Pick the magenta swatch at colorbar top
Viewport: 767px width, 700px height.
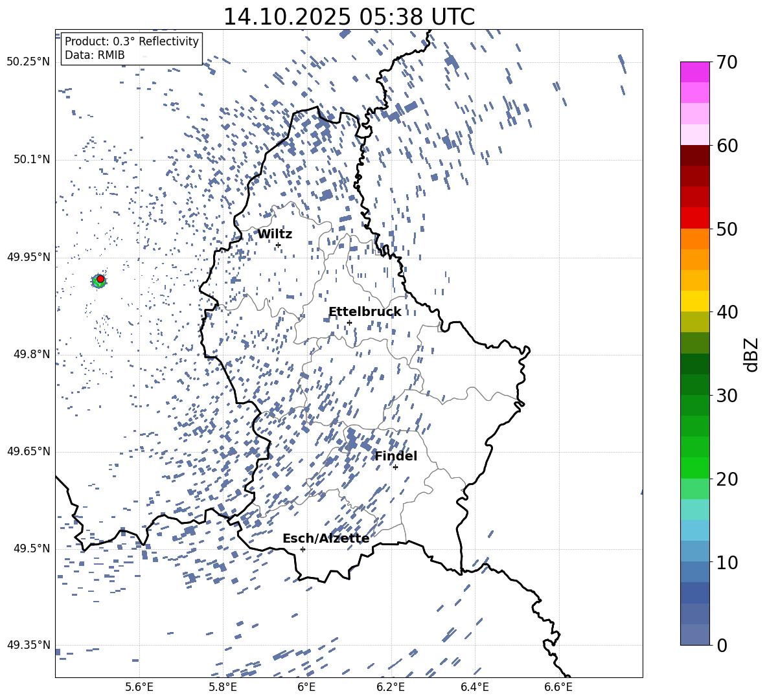pyautogui.click(x=694, y=72)
